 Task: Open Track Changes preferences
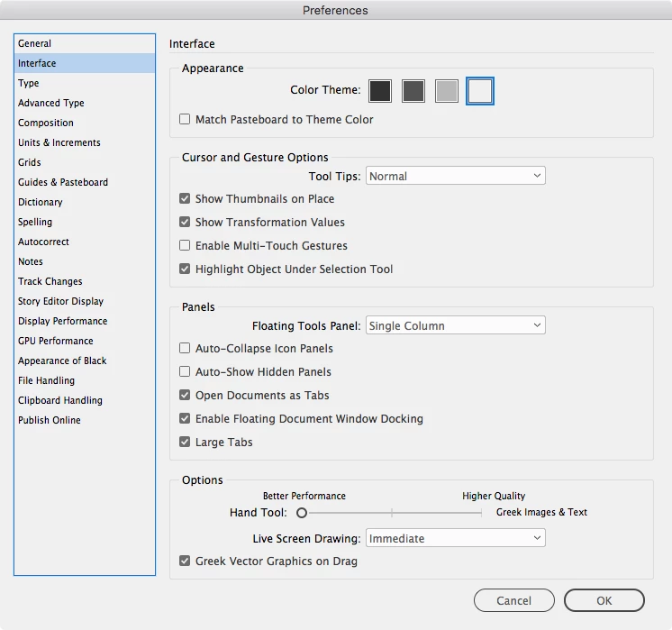tap(85, 281)
